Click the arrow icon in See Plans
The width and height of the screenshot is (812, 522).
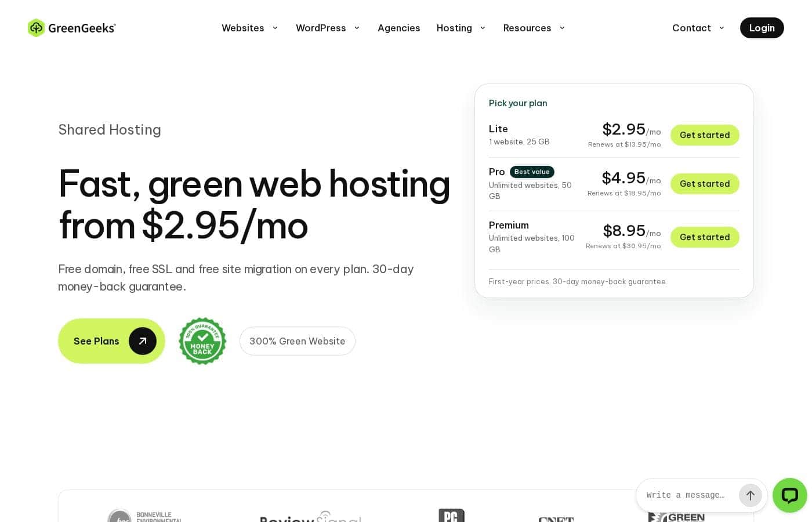(x=143, y=341)
